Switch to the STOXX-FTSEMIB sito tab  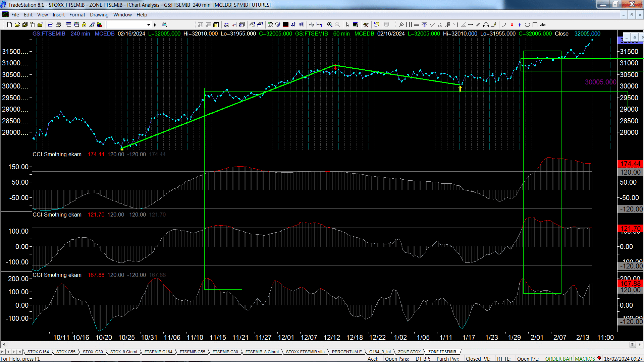305,352
